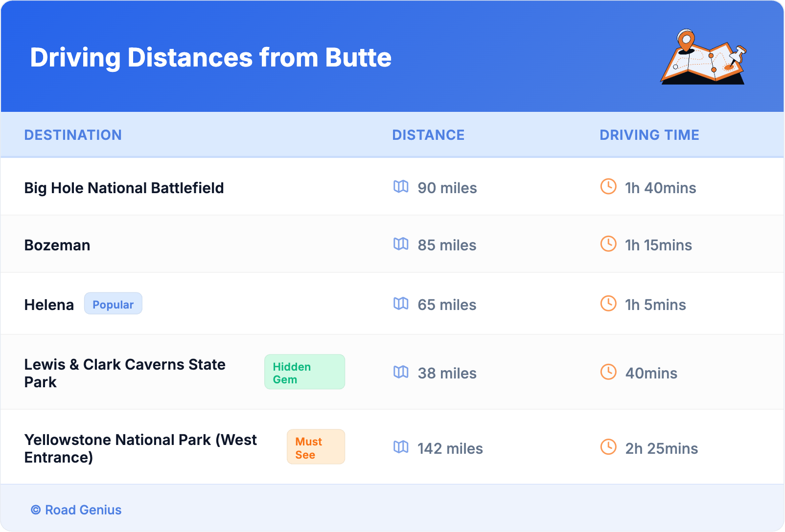Click the clock icon beside 2h 25mins

click(x=608, y=447)
